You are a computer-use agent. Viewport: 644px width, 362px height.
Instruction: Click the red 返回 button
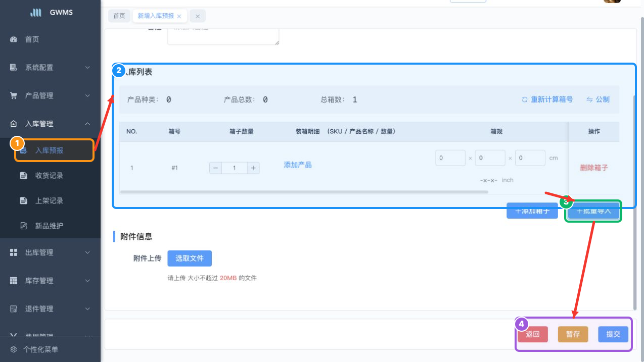click(x=533, y=334)
